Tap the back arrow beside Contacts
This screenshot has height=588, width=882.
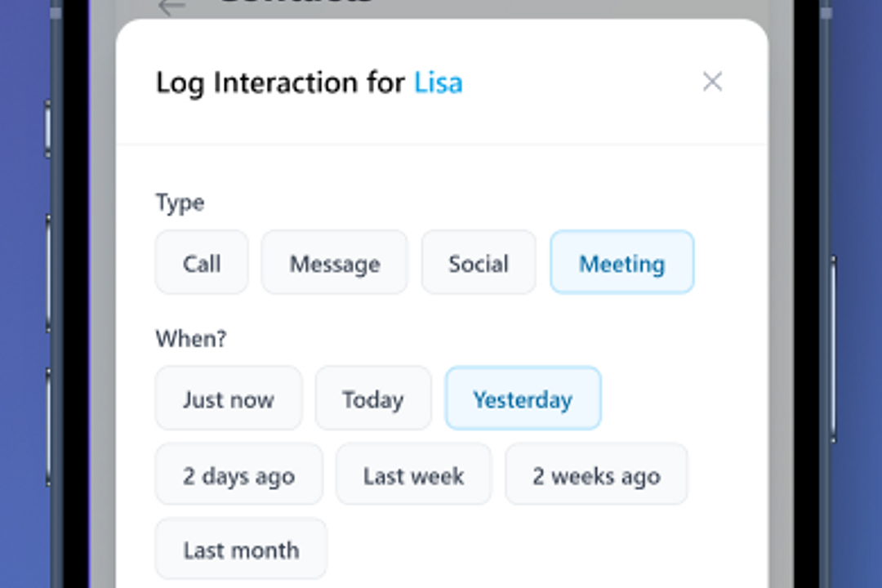171,7
